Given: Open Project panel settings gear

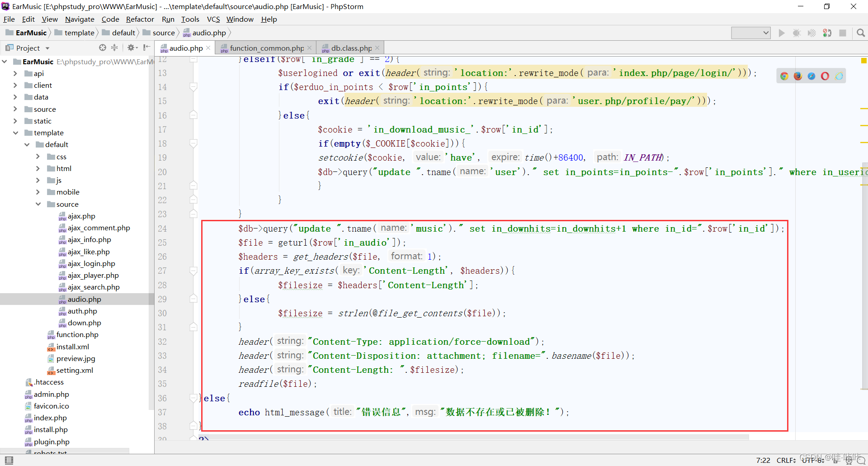Looking at the screenshot, I should (132, 48).
